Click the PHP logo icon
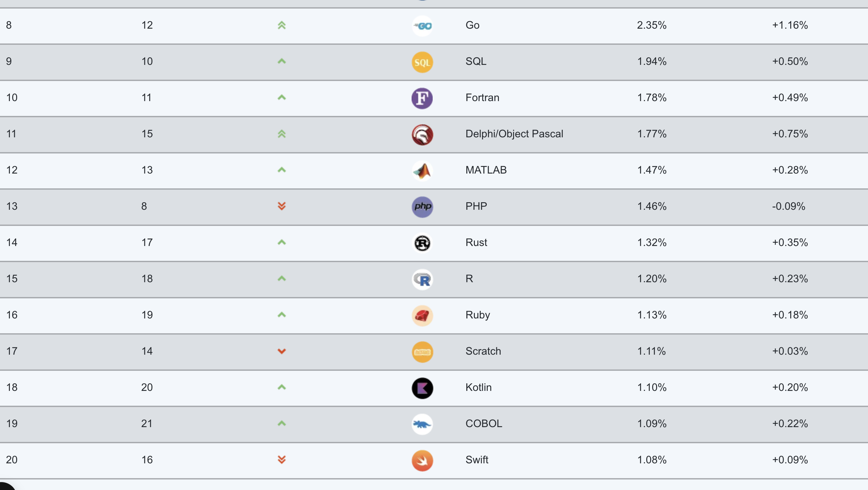 coord(422,207)
